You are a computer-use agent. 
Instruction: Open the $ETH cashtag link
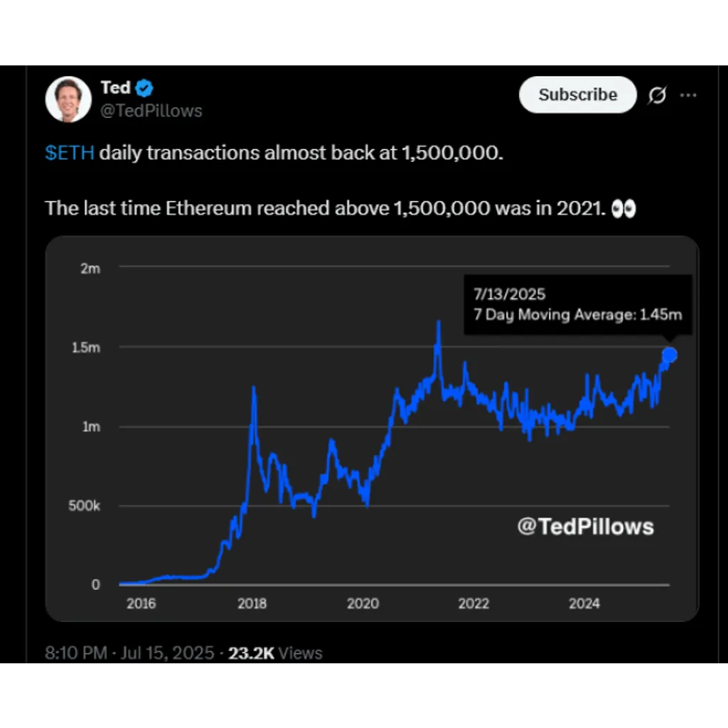(70, 153)
